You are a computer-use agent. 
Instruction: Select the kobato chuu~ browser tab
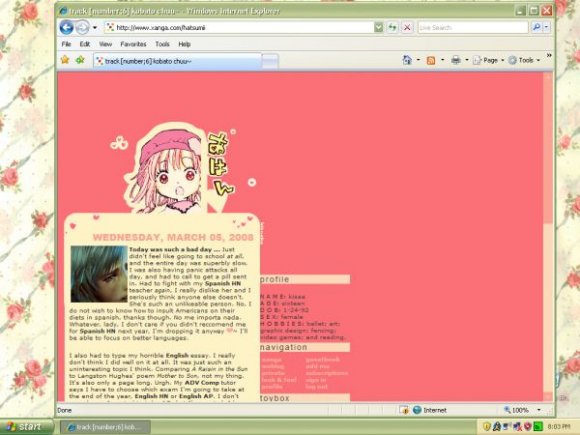pos(178,61)
